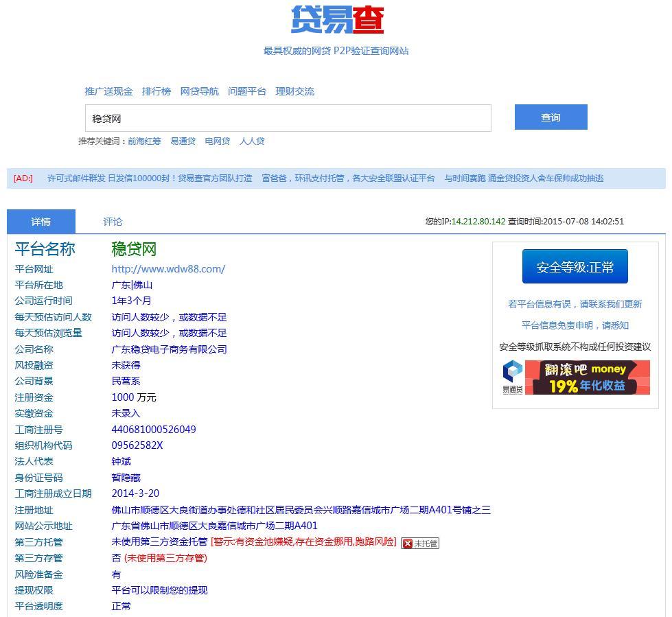Click recommended keyword 电网贷

click(217, 141)
